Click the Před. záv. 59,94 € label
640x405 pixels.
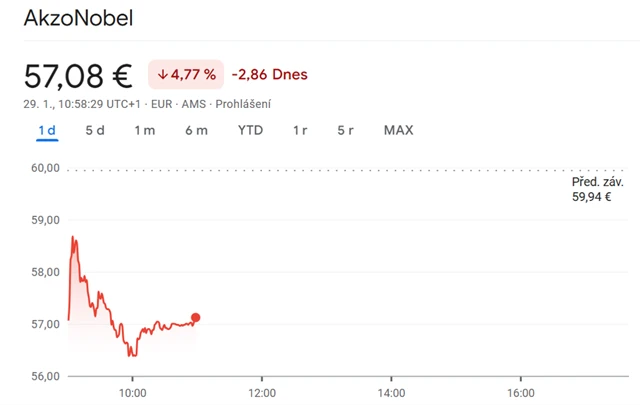tap(597, 190)
